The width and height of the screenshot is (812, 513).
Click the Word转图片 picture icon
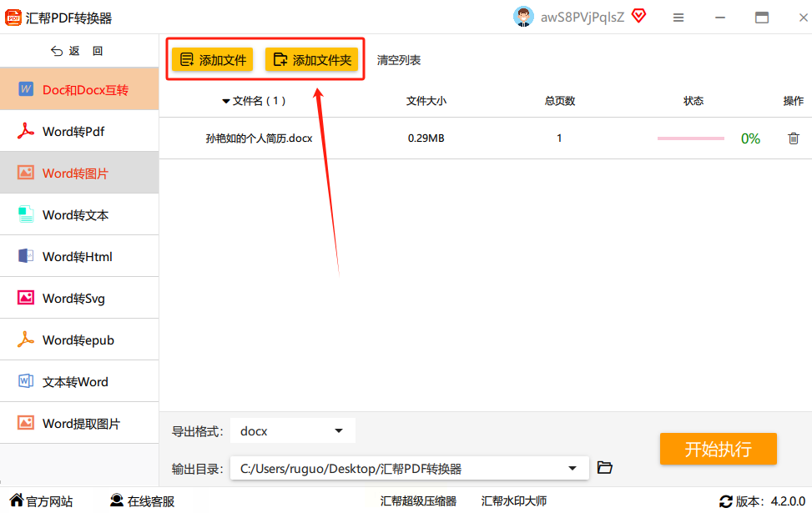point(25,173)
